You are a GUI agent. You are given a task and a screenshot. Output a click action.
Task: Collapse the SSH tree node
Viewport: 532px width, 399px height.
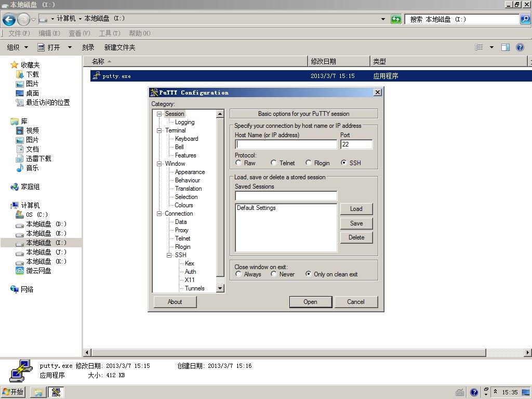169,255
